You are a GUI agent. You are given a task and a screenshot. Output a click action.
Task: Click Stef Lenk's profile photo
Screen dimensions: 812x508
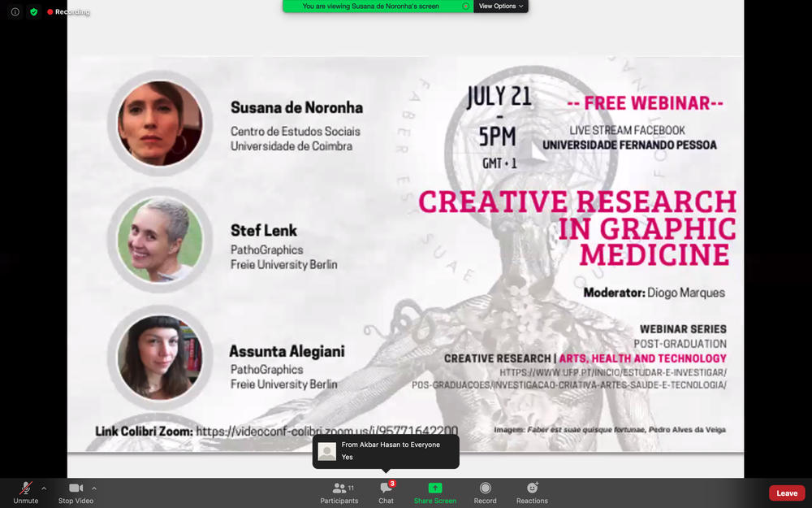(159, 240)
